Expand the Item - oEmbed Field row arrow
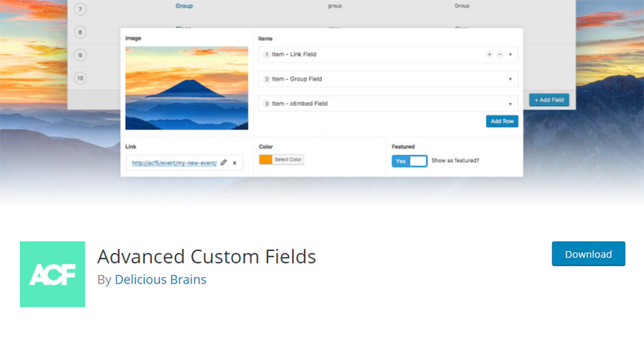The image size is (644, 344). (x=510, y=104)
